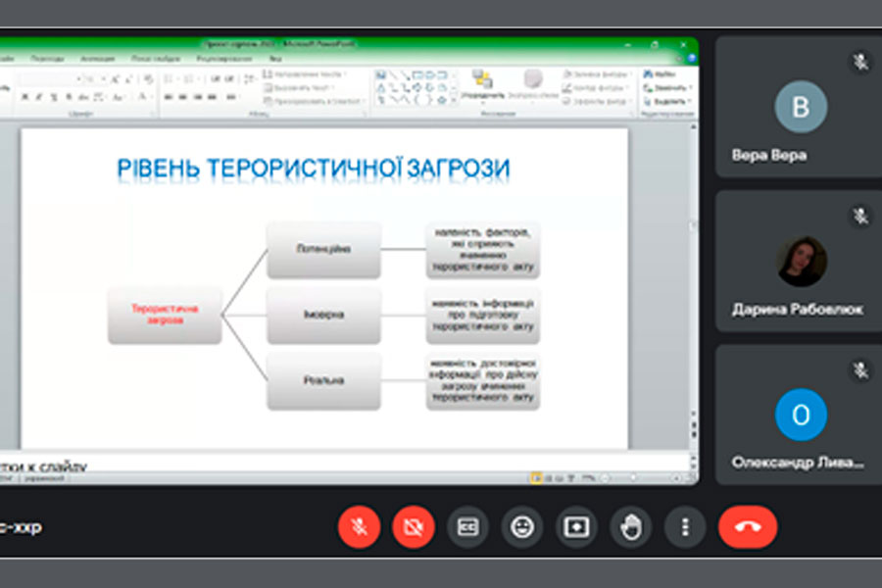Image resolution: width=882 pixels, height=588 pixels.
Task: Open the three-dot more options menu
Action: 685,527
